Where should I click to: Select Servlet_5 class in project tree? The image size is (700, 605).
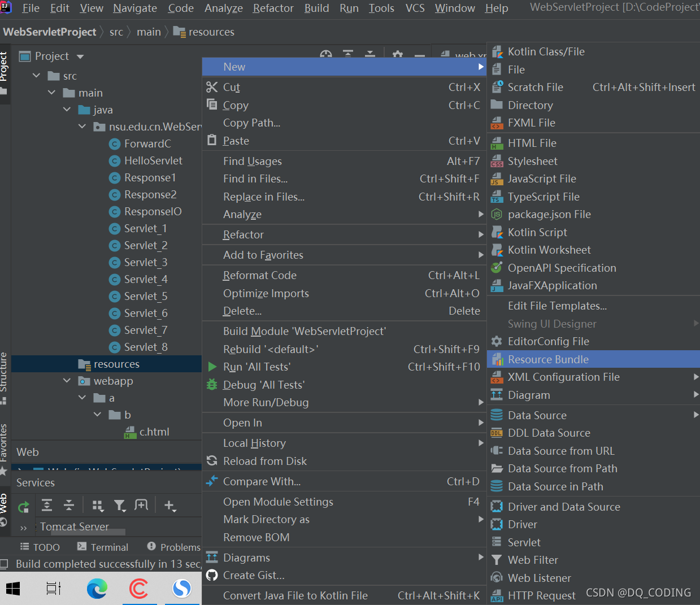click(146, 296)
